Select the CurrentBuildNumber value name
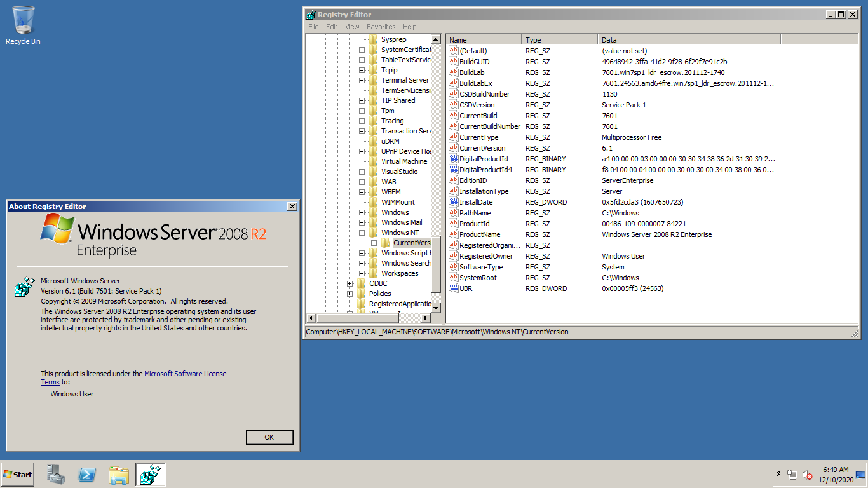 click(x=490, y=126)
